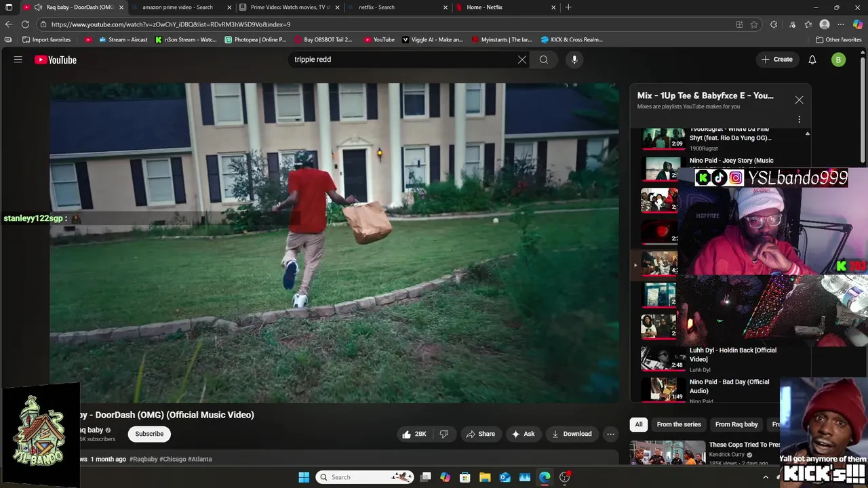Click the Create button

777,60
